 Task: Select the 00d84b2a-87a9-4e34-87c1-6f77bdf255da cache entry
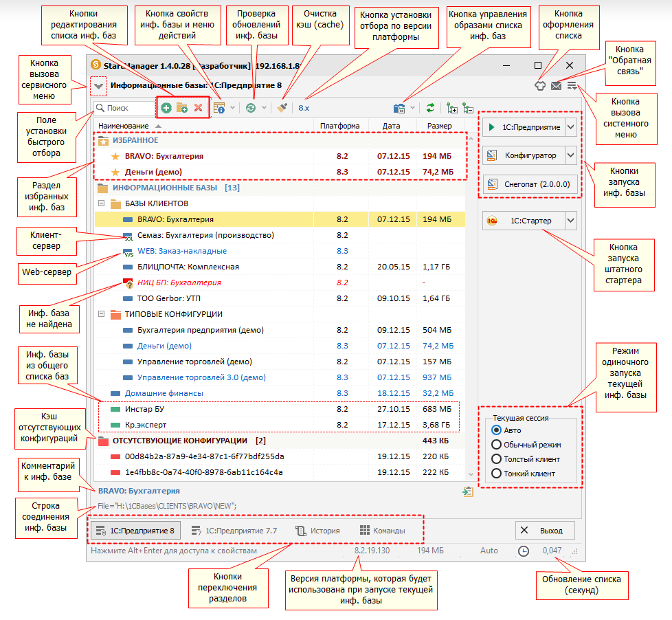tap(280, 456)
